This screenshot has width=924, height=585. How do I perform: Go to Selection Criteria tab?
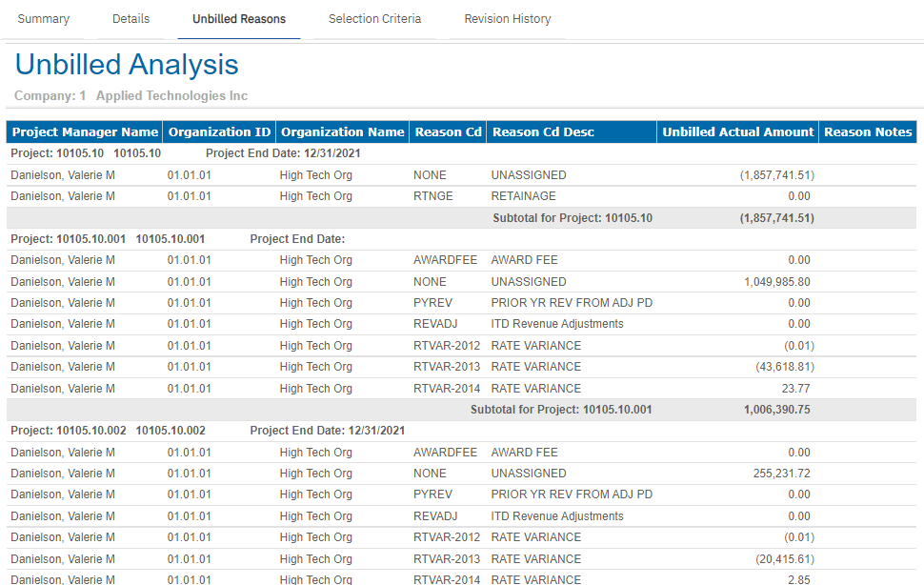click(x=374, y=19)
